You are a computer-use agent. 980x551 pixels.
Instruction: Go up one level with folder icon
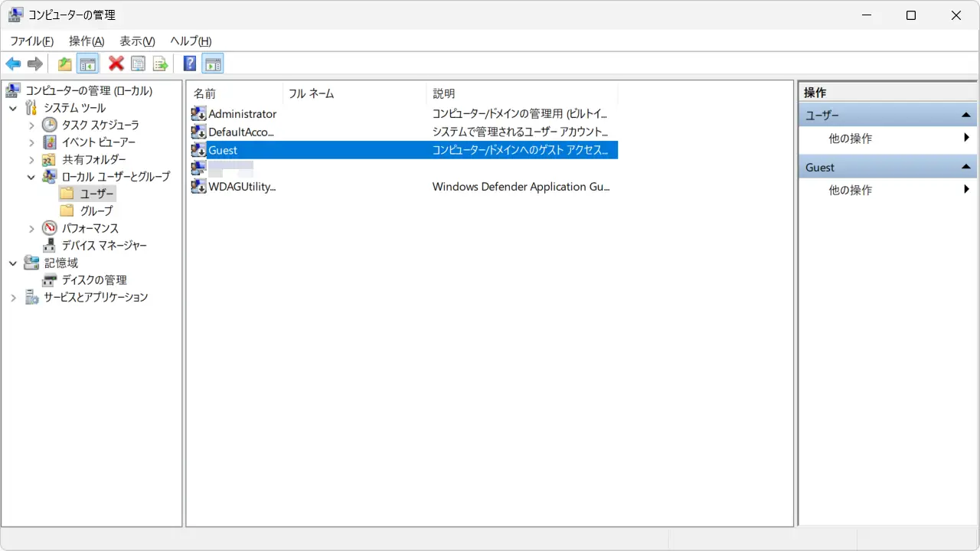point(65,64)
